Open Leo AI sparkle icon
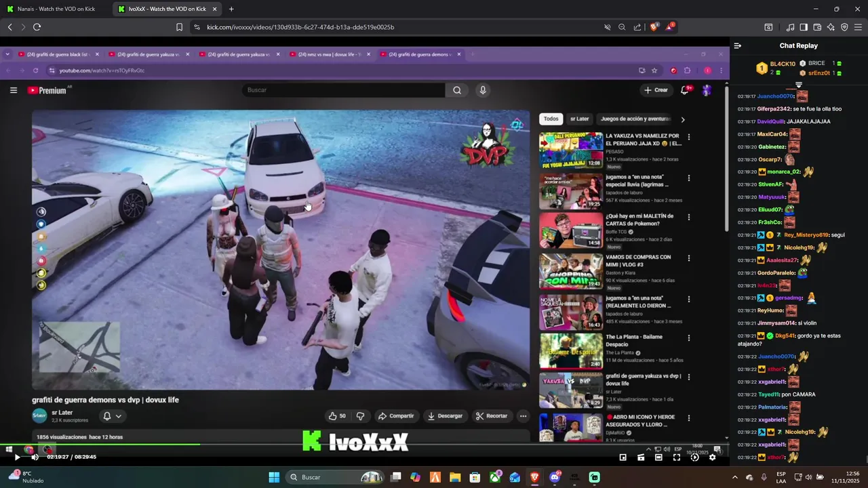Viewport: 868px width, 488px height. [x=831, y=27]
